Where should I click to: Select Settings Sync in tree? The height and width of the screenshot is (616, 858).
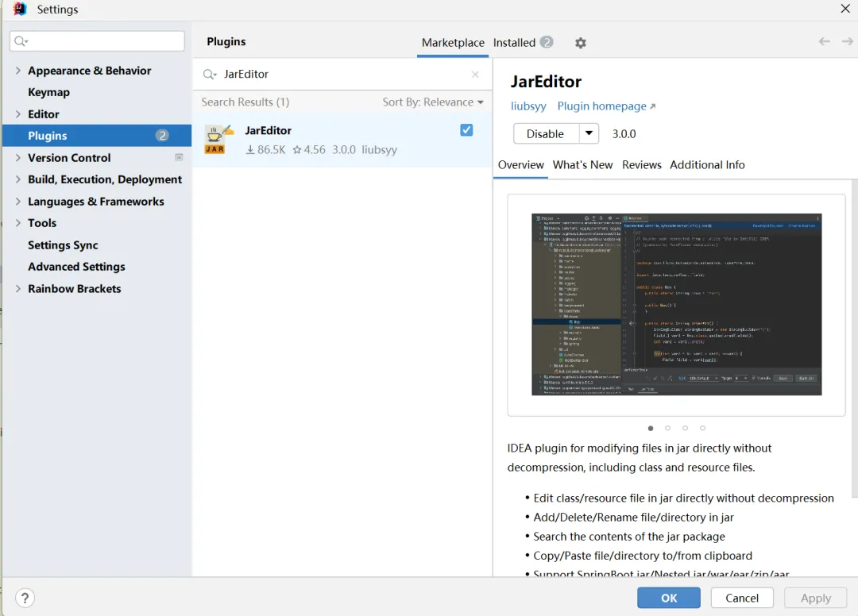point(63,244)
